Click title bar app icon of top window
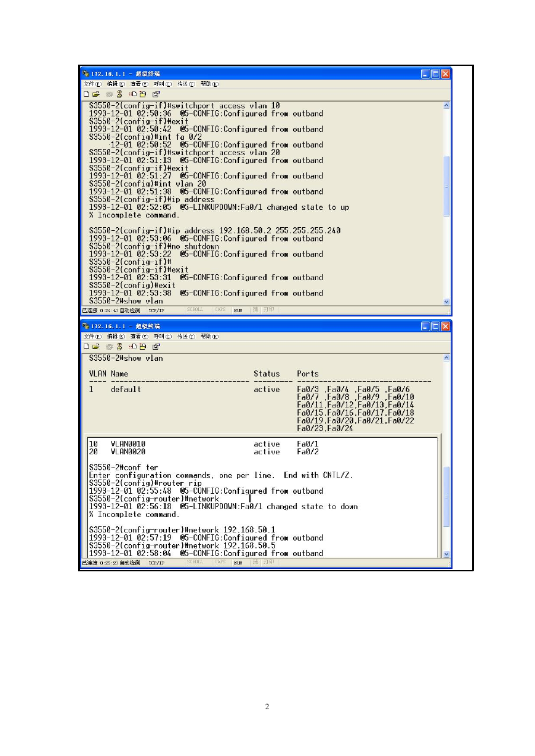Screen dimensions: 535x756 tap(86, 74)
